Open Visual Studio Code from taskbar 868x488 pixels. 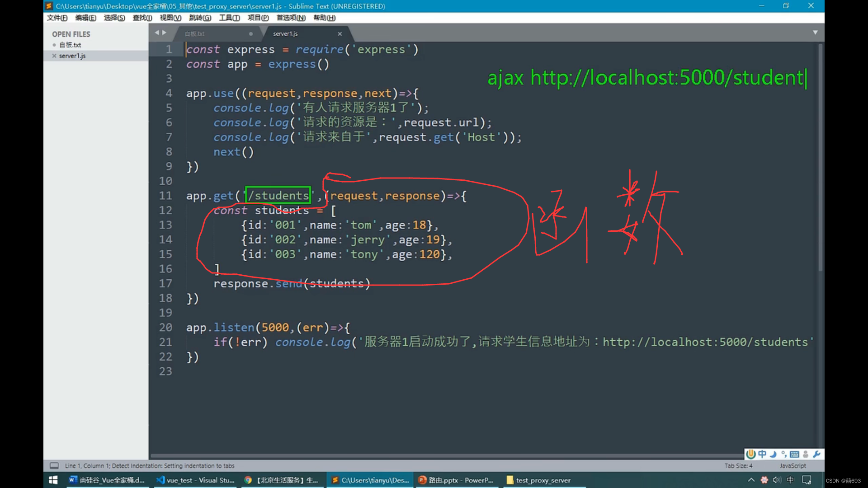[195, 480]
